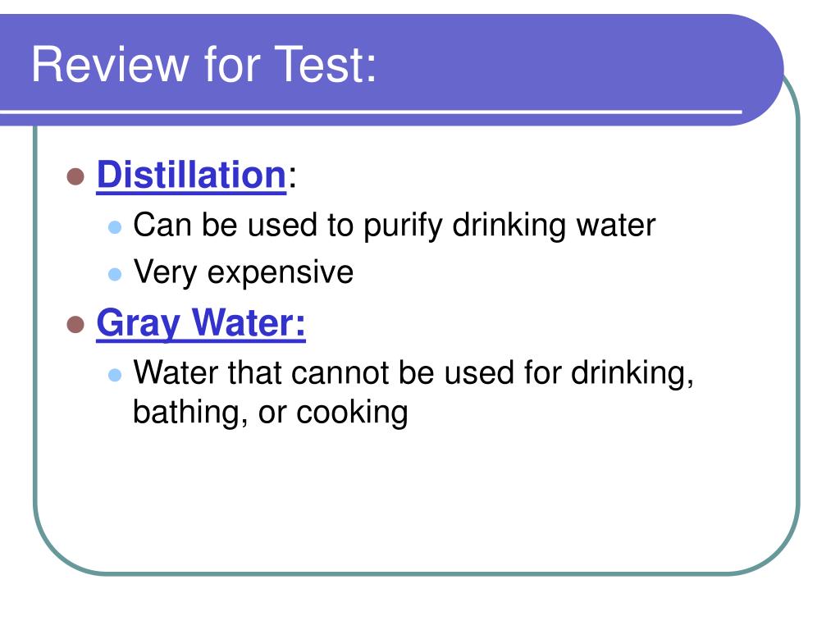
Task: Click the brown bullet beside Gray Water
Action: point(75,324)
